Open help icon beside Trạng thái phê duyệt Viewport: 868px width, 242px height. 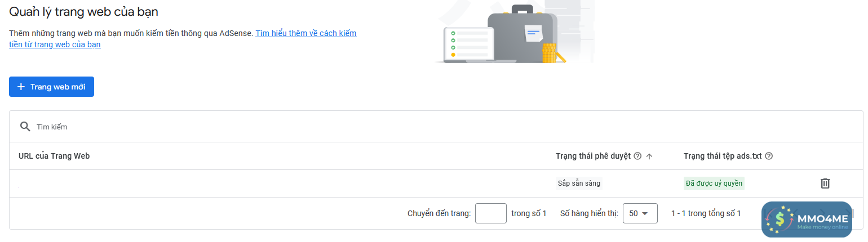coord(637,156)
